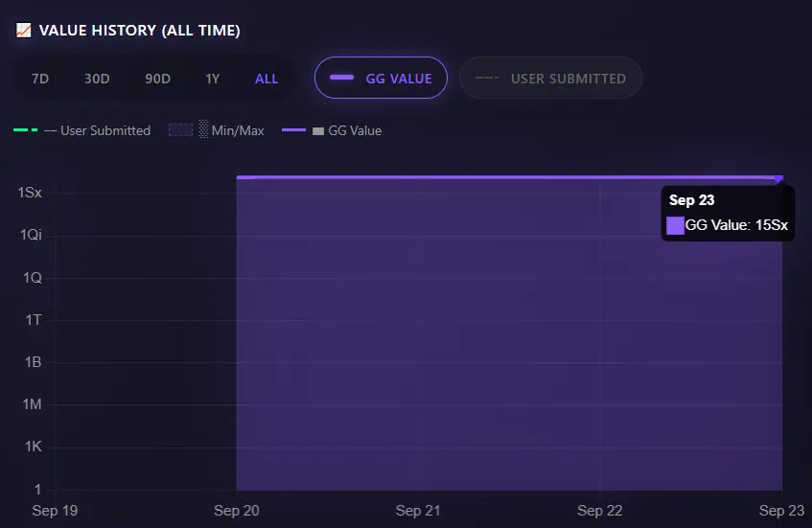Show the 1Y time range
This screenshot has height=528, width=812.
(x=213, y=79)
